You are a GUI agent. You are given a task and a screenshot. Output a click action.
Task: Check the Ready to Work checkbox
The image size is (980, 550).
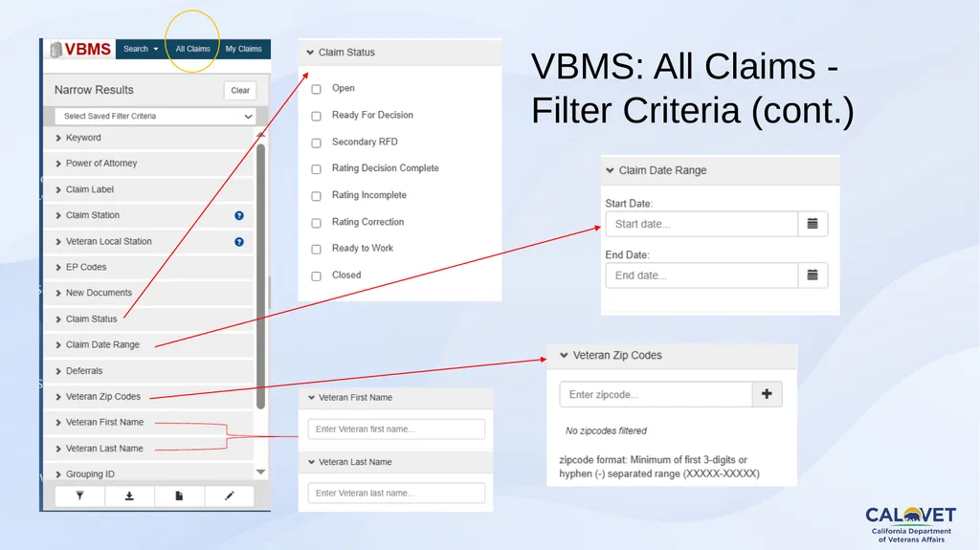click(316, 250)
